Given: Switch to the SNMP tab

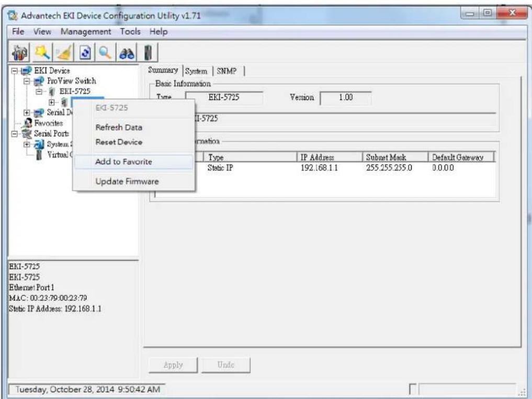Looking at the screenshot, I should 227,71.
